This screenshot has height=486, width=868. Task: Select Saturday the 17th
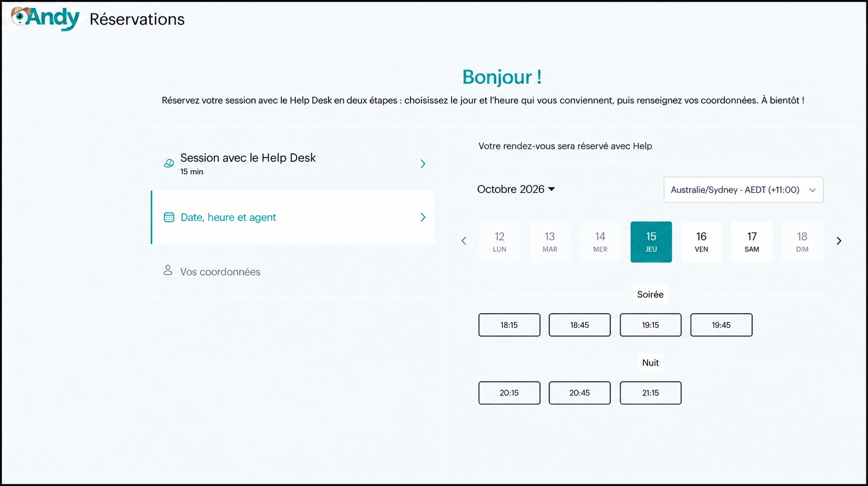point(752,242)
